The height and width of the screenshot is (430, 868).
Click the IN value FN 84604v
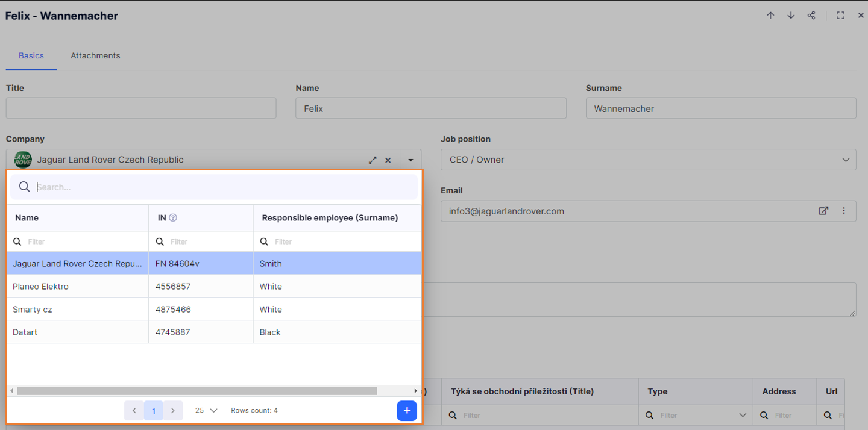[177, 263]
